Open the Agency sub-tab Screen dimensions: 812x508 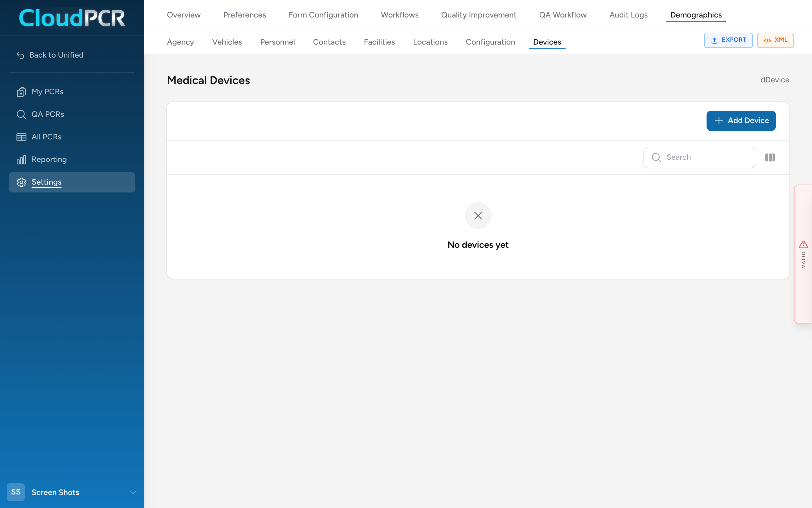pos(180,42)
